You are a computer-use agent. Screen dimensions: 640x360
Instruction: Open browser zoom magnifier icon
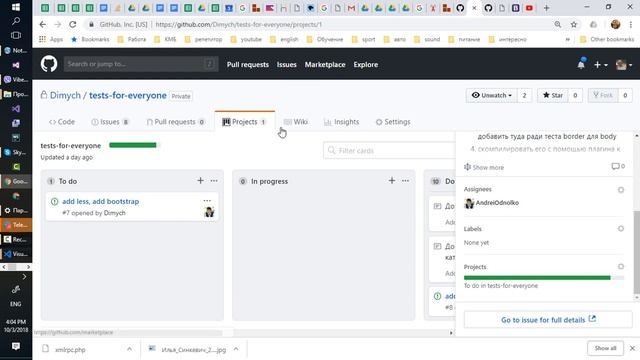pos(558,24)
